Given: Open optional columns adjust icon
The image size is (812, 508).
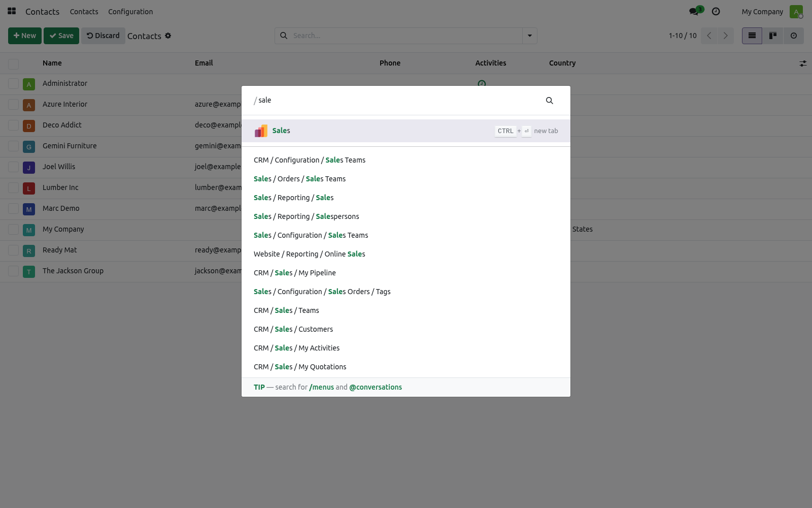Looking at the screenshot, I should tap(803, 63).
